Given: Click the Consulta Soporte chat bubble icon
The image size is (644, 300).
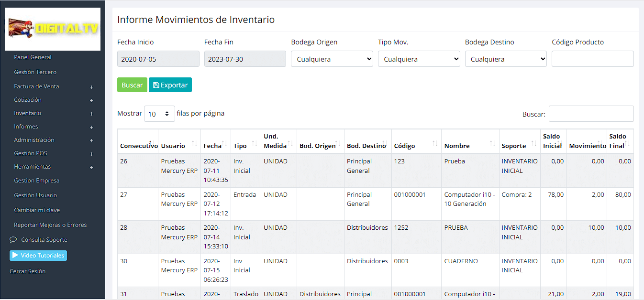Looking at the screenshot, I should tap(13, 240).
